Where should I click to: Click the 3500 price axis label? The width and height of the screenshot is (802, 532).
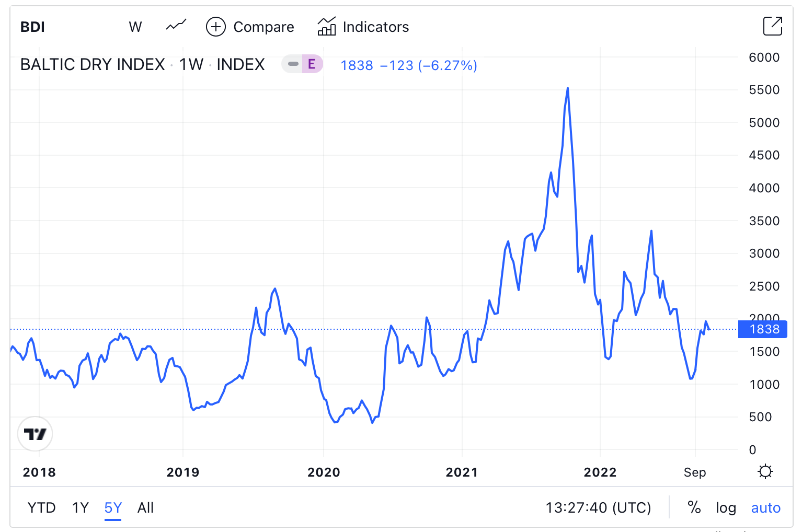pos(764,221)
